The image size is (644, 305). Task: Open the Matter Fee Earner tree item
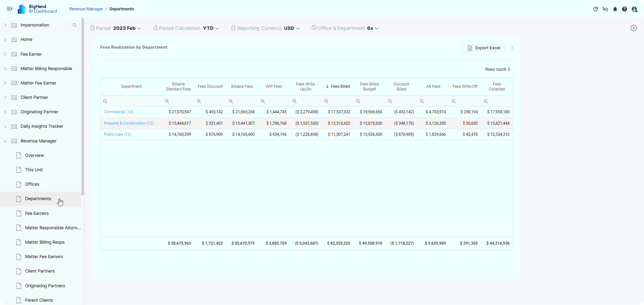coord(39,83)
